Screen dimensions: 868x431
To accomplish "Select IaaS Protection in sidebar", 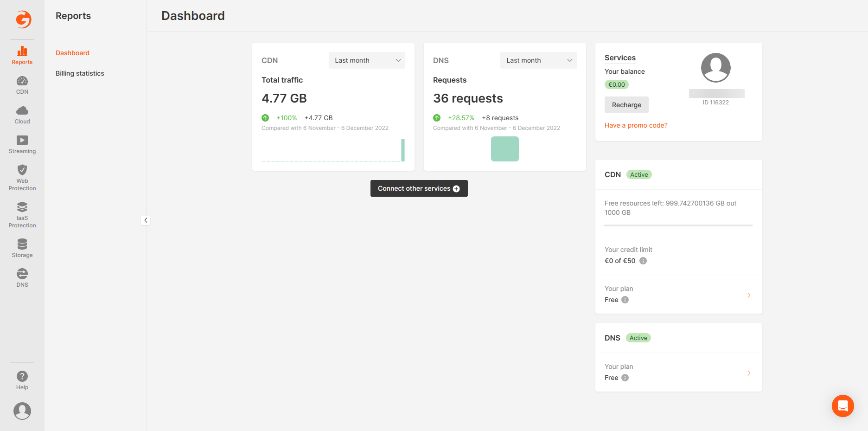I will pyautogui.click(x=22, y=214).
